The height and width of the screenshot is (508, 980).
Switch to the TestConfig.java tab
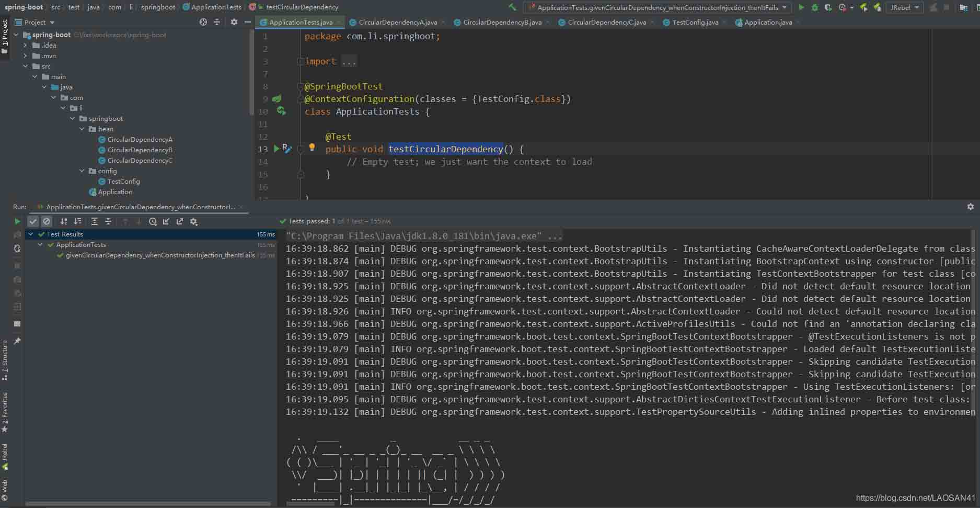pyautogui.click(x=695, y=22)
